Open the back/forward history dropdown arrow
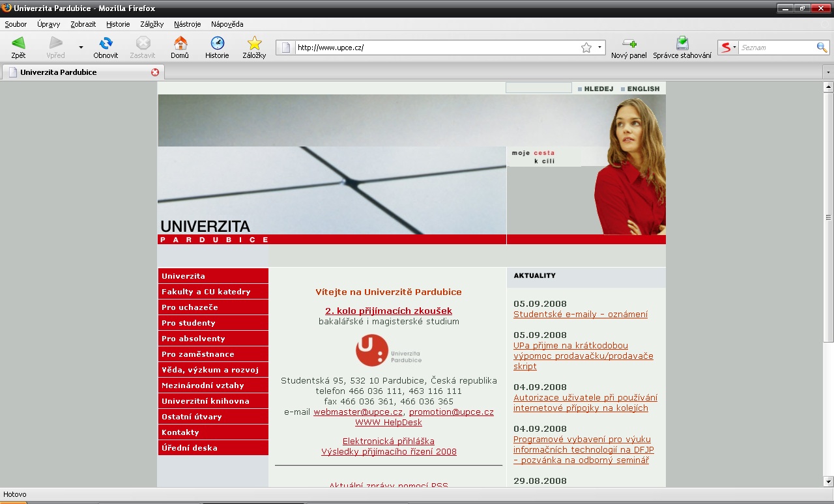The width and height of the screenshot is (834, 504). tap(81, 48)
